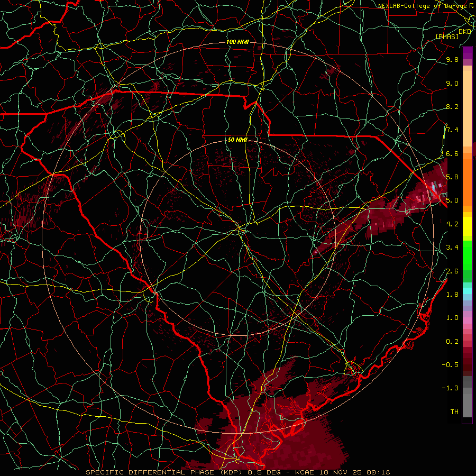
Task: Click the "5.8" legend value
Action: (452, 177)
